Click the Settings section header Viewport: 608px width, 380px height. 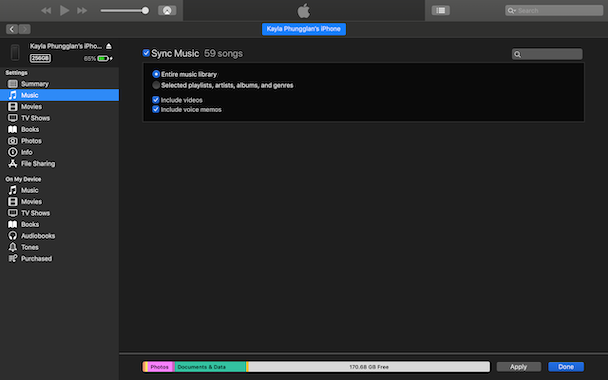(x=16, y=73)
